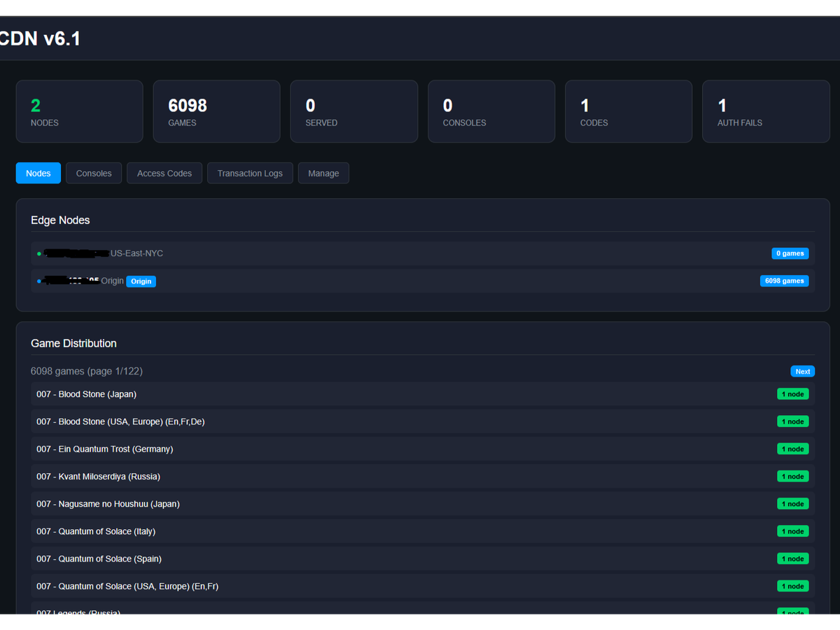This screenshot has width=840, height=630.
Task: Select 007 - Quantum of Solace (Italy)
Action: click(96, 531)
